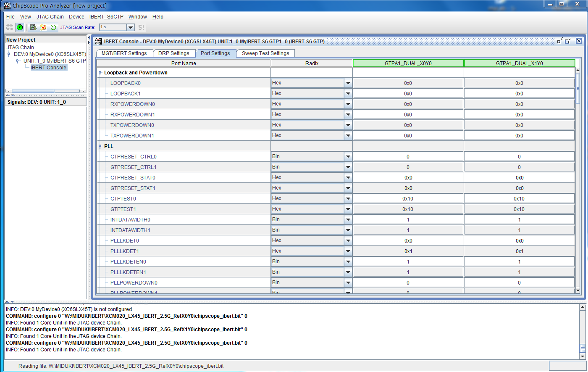Click the JTAG Chain label in project tree

[x=20, y=47]
